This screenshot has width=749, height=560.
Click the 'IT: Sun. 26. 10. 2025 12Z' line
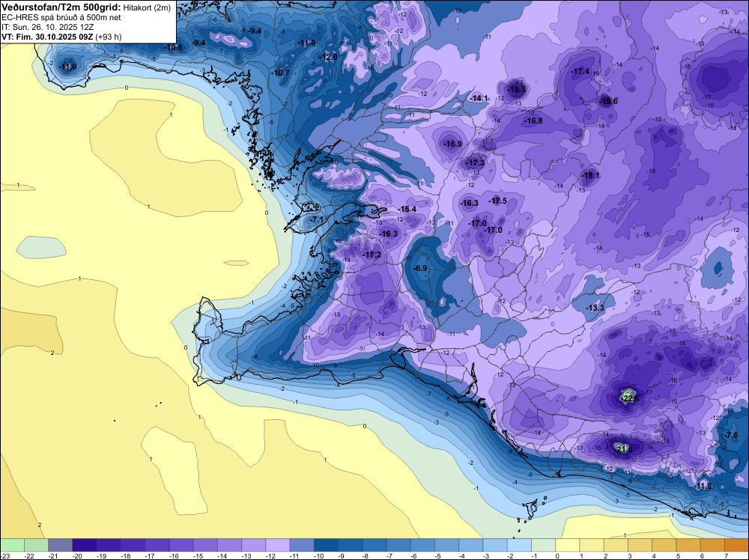[48, 27]
